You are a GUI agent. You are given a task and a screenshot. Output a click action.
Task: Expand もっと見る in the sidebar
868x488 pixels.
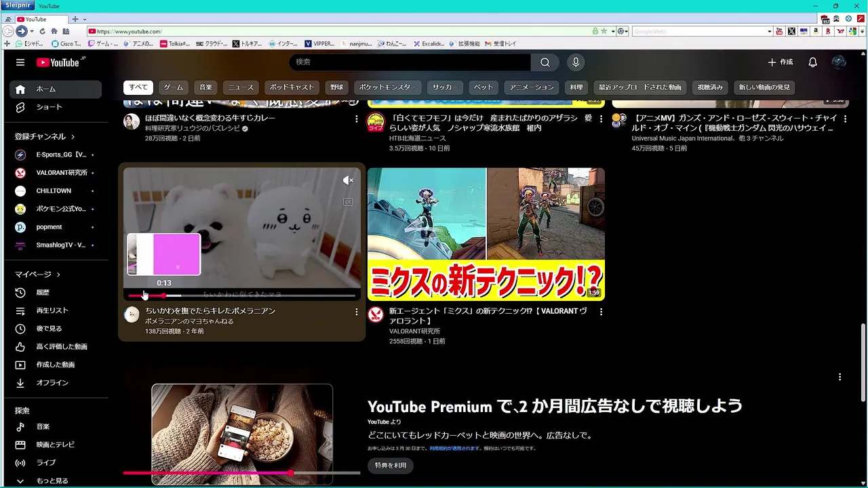point(56,481)
